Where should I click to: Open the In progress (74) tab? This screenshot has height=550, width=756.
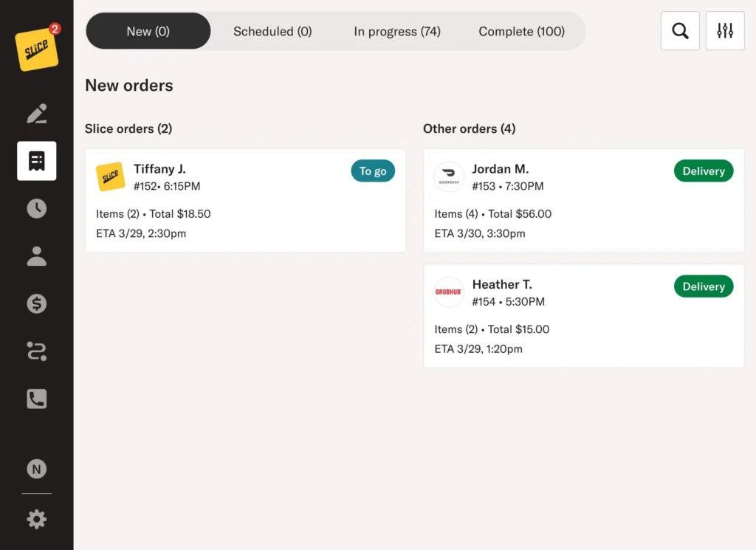click(396, 31)
